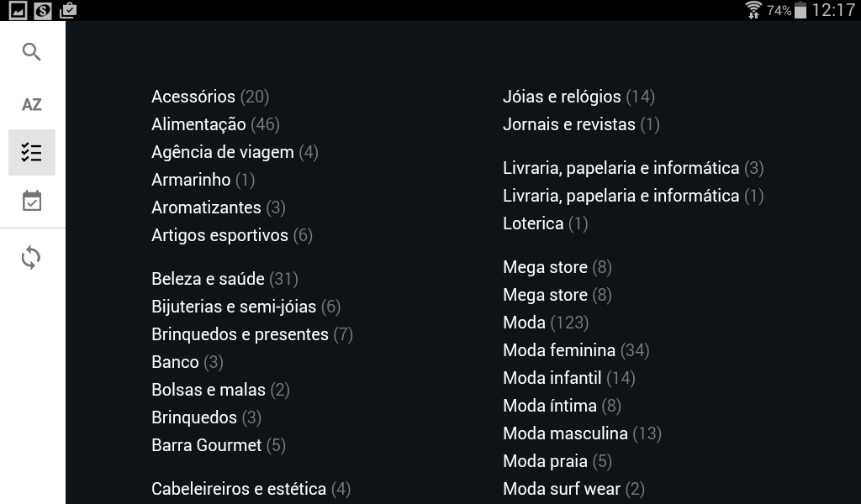Select Agência de viagem category
This screenshot has height=504, width=861.
[x=234, y=152]
